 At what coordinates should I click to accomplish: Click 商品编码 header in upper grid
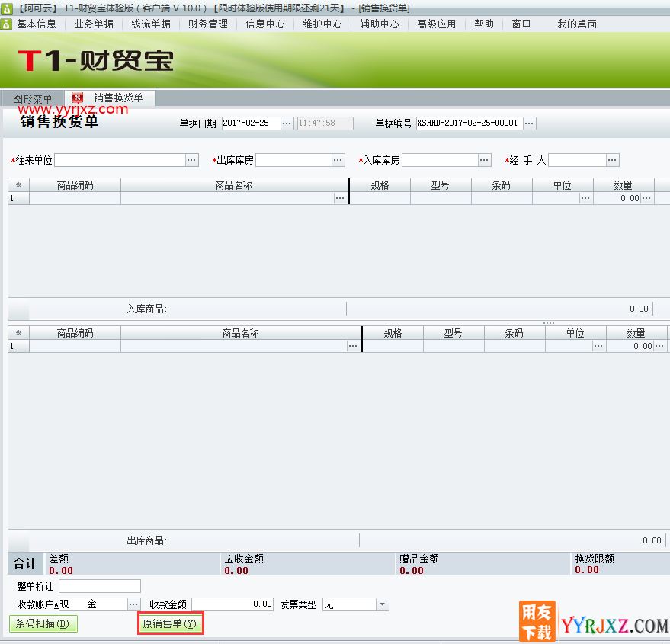click(x=75, y=185)
